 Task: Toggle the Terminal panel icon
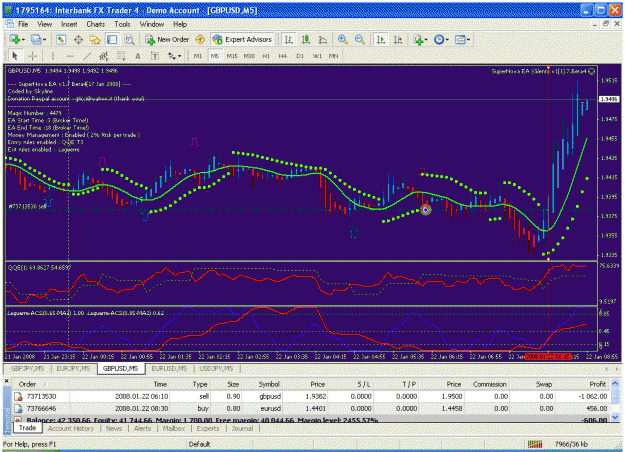(x=112, y=39)
